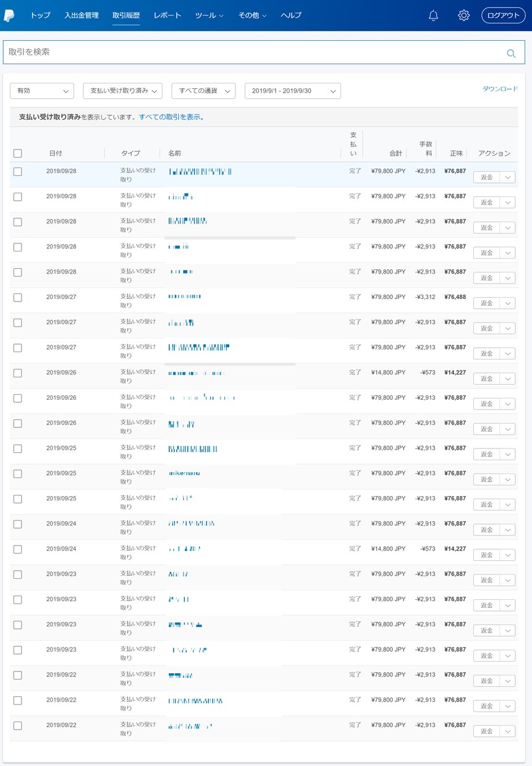Click 返金 for the 2019/09/26 ¥14,800 transaction
Image resolution: width=532 pixels, height=766 pixels.
tap(486, 379)
